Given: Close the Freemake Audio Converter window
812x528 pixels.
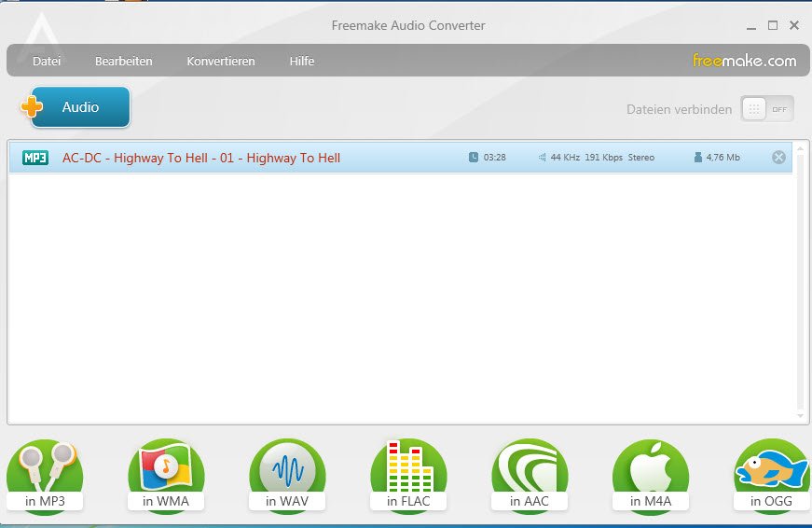Looking at the screenshot, I should point(794,25).
